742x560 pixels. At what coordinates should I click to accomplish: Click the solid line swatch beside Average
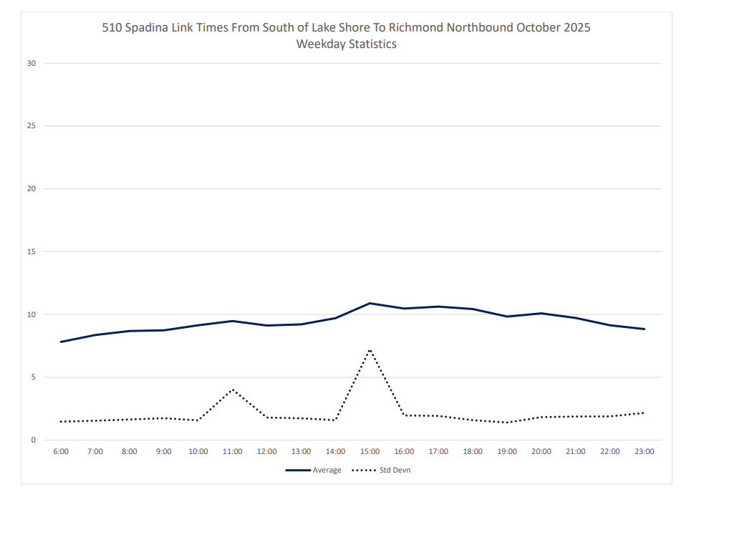[298, 470]
